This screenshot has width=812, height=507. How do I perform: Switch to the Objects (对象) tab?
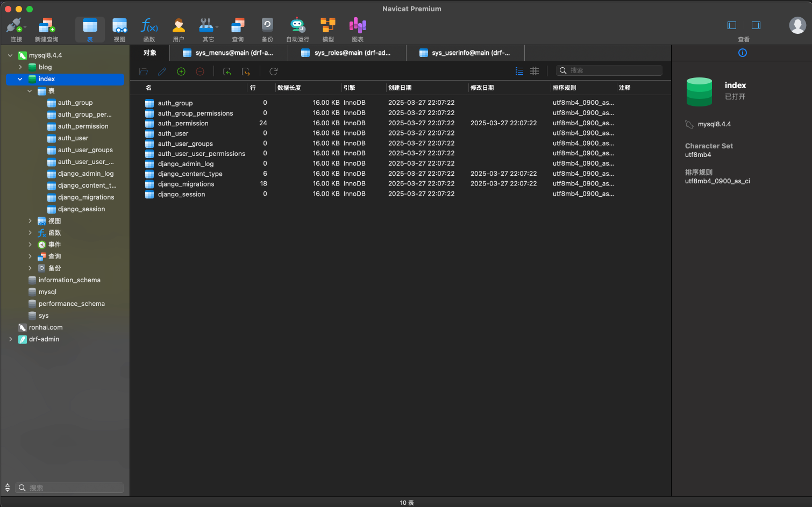pos(150,53)
